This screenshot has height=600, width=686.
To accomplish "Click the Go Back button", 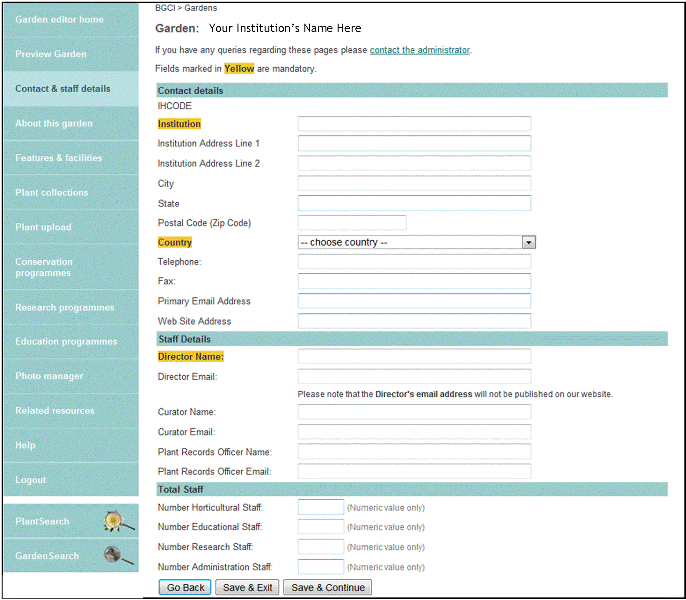I will point(185,587).
